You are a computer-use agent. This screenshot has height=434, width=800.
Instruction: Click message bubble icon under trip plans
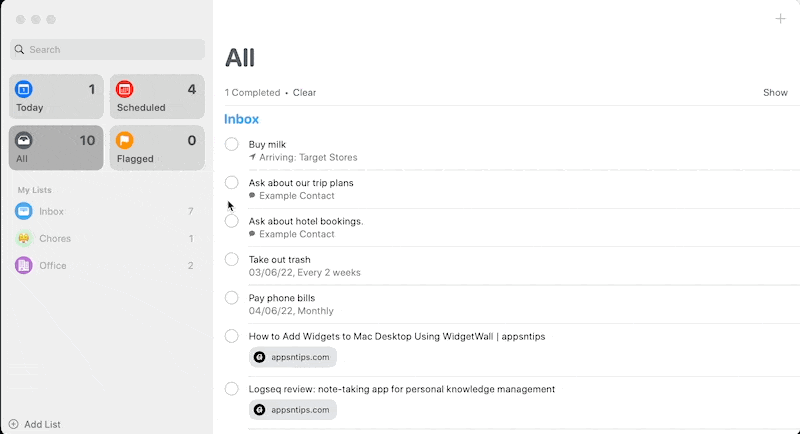coord(252,196)
